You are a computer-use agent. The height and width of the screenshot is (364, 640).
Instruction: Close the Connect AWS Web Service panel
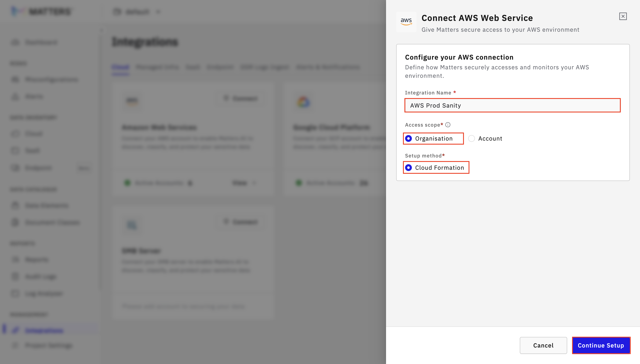tap(623, 16)
